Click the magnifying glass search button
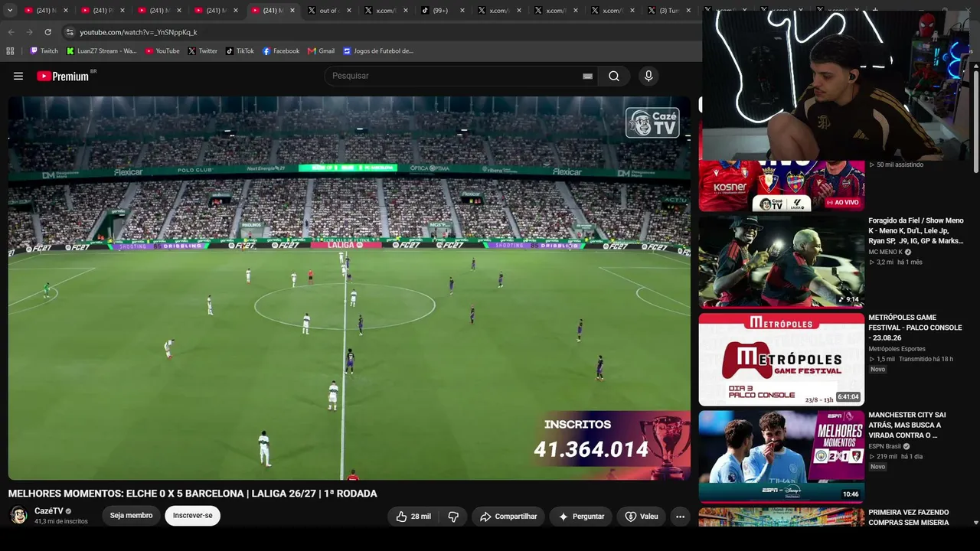Viewport: 980px width, 551px height. tap(614, 76)
